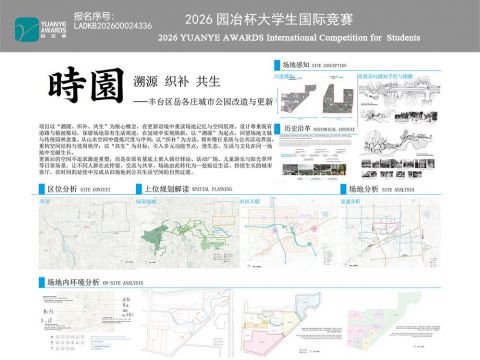This screenshot has width=480, height=360.
Task: Click the diagonal stepped site aerial image
Action: (298, 99)
